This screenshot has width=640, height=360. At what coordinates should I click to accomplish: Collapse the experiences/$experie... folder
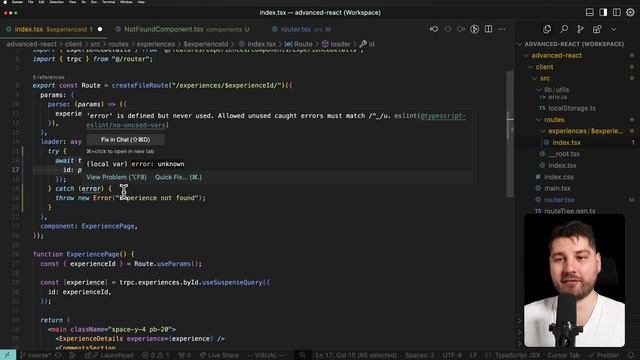586,131
